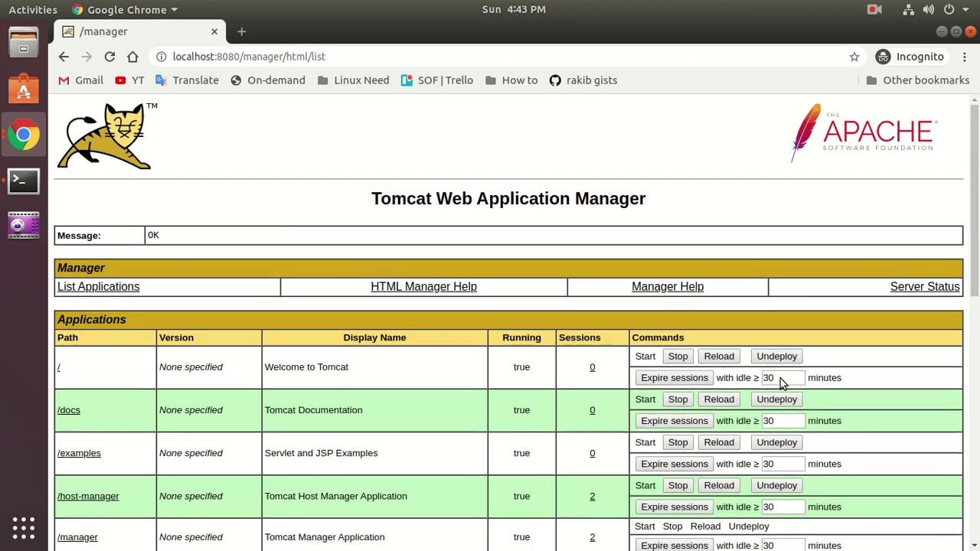Viewport: 980px width, 551px height.
Task: Open Chrome's three-dot menu
Action: [965, 57]
